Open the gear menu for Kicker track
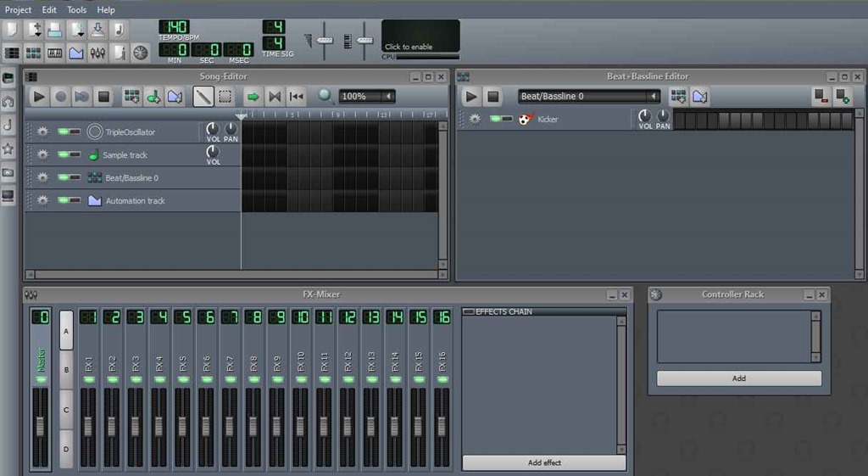 [475, 120]
